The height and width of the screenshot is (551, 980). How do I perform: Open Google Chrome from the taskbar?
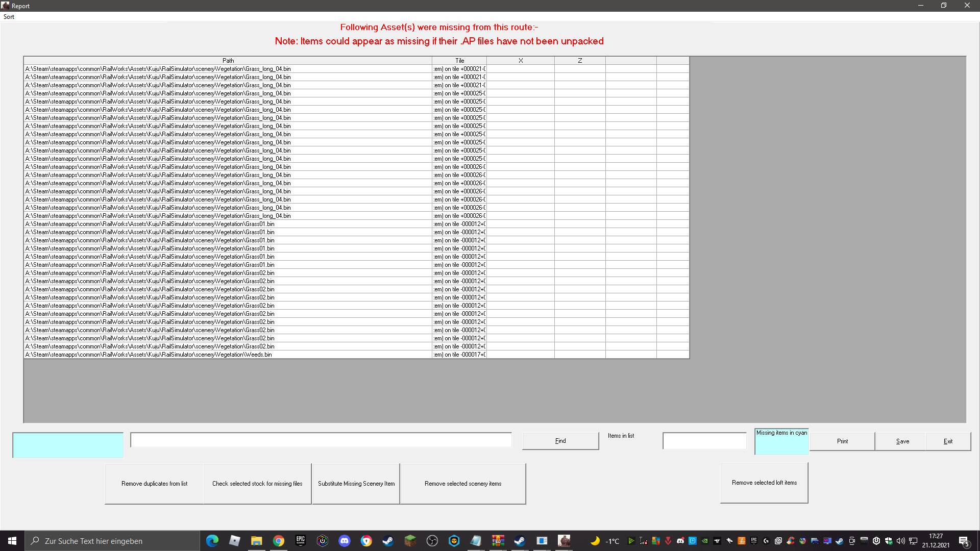279,541
